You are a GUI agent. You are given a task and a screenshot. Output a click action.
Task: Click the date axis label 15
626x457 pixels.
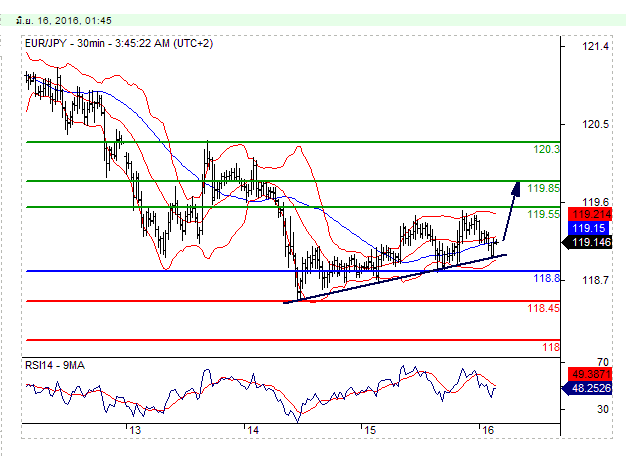pyautogui.click(x=370, y=430)
